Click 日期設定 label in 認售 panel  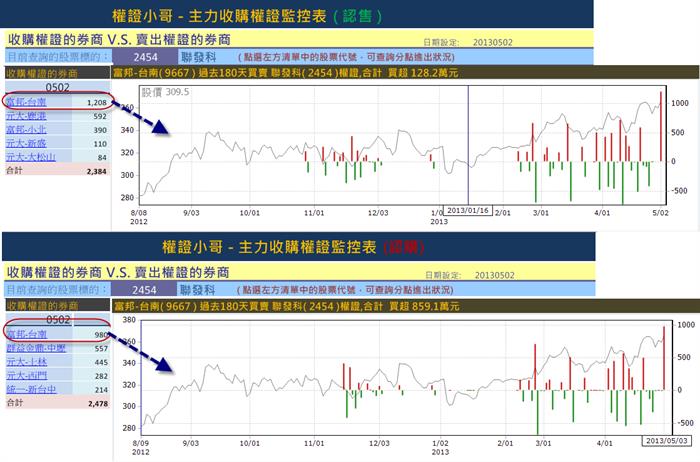tap(441, 42)
